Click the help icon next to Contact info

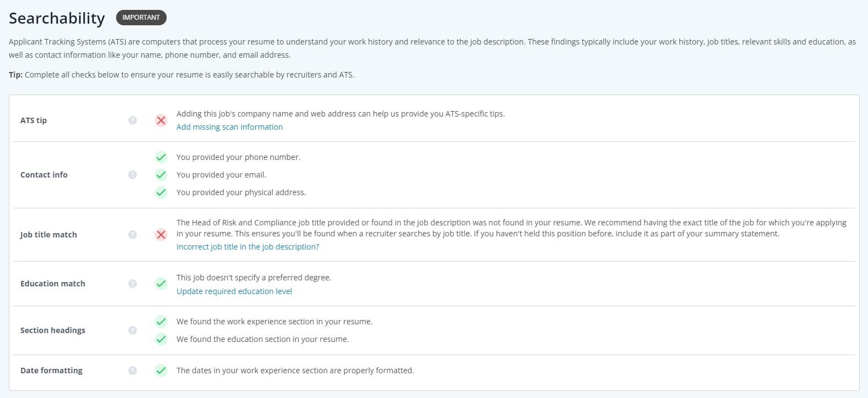(x=133, y=175)
